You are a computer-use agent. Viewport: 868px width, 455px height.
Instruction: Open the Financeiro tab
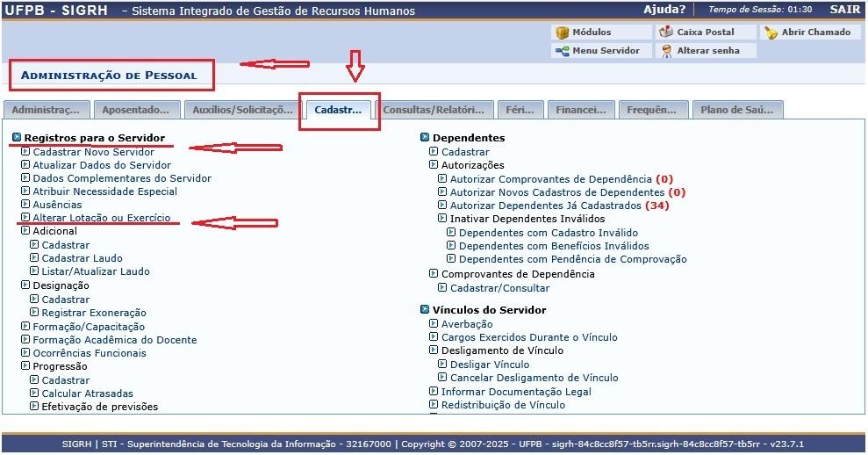[x=581, y=110]
